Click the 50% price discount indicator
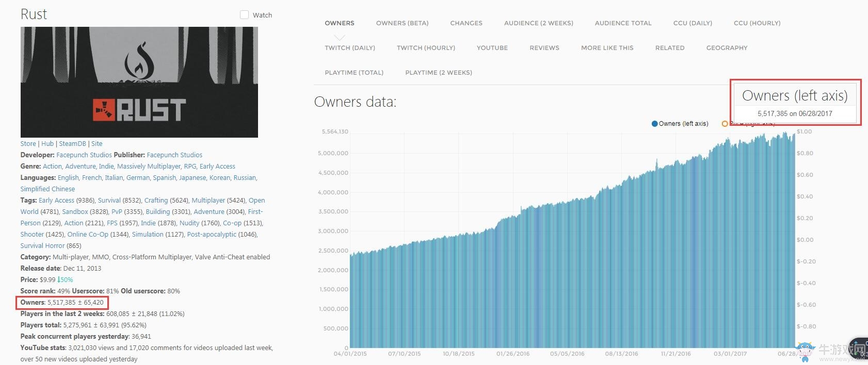Image resolution: width=868 pixels, height=365 pixels. point(66,280)
